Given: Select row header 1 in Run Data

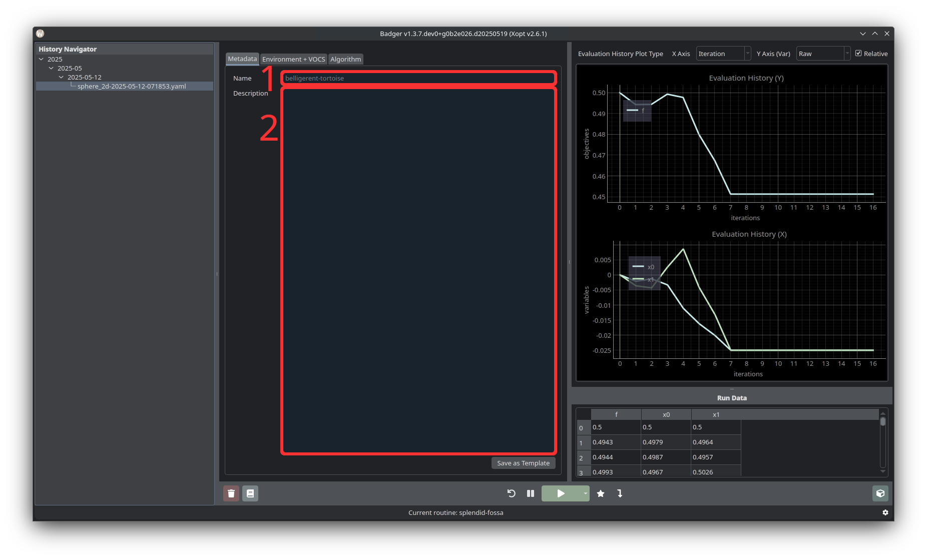Looking at the screenshot, I should click(583, 442).
